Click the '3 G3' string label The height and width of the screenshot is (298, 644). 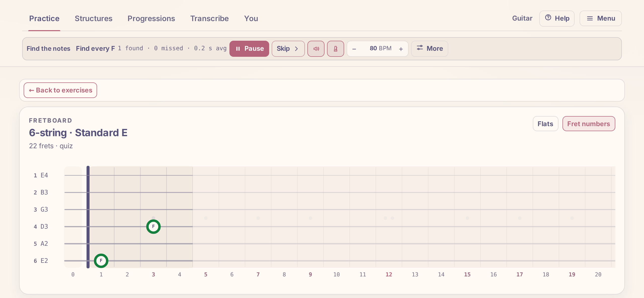point(41,210)
